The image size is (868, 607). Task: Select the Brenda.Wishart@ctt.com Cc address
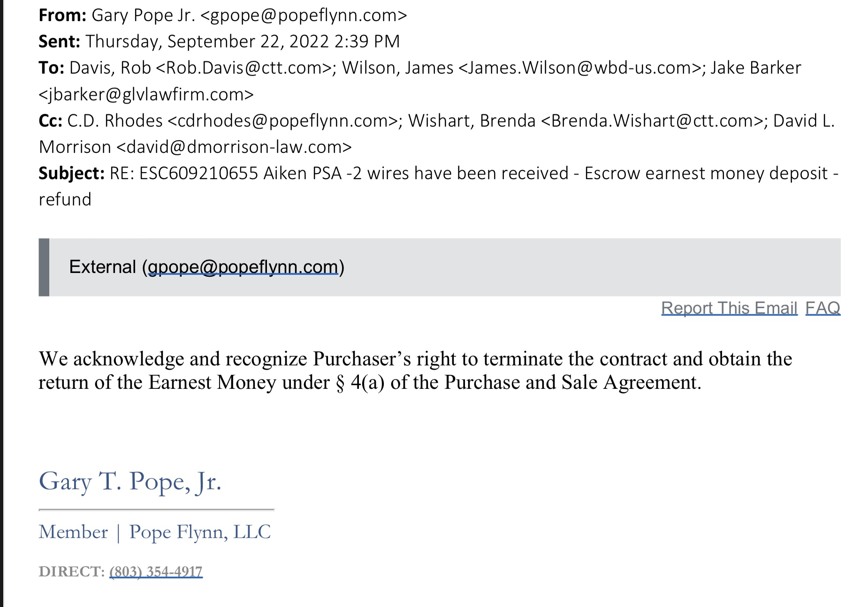coord(652,121)
